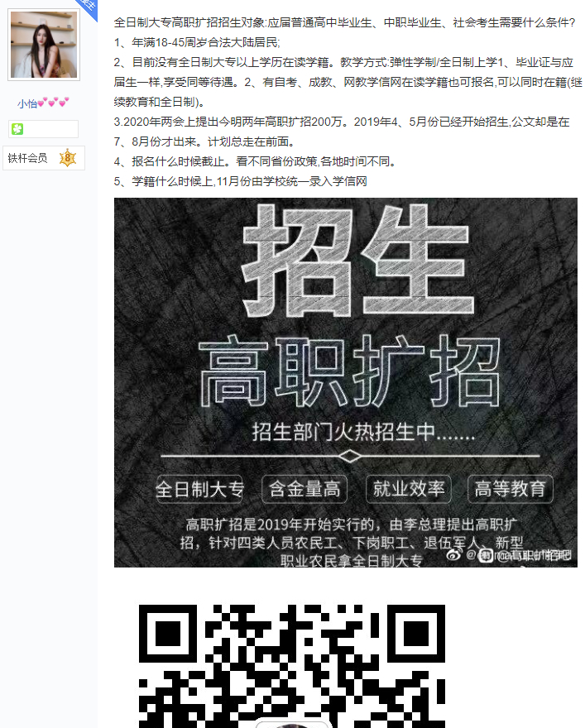The image size is (585, 728).
Task: Click the first line of post text
Action: (x=344, y=22)
